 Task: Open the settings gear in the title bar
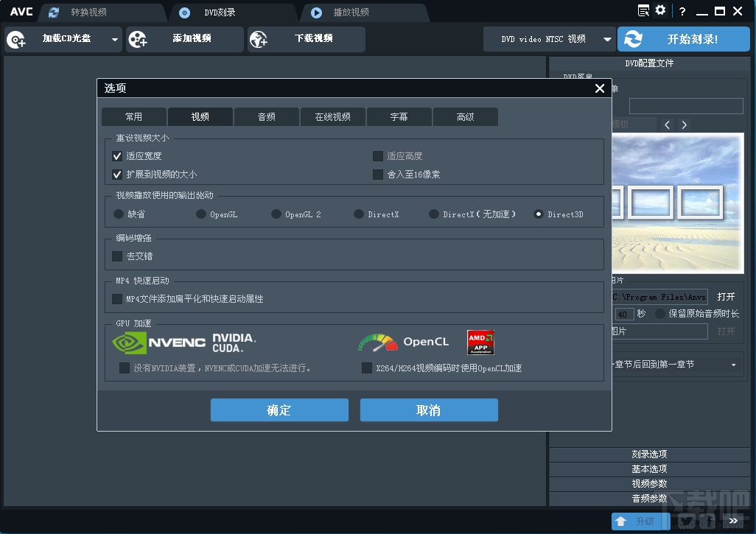659,11
